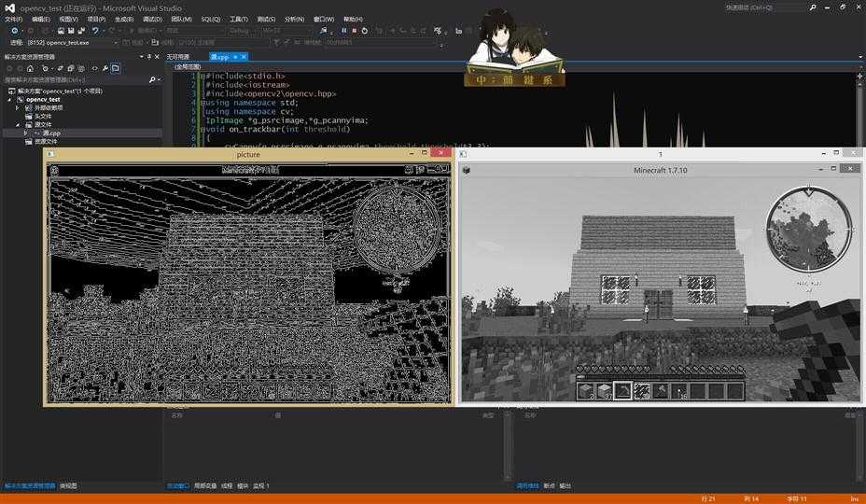Switch to the 局部变量 tab
Image resolution: width=866 pixels, height=504 pixels.
coord(205,485)
